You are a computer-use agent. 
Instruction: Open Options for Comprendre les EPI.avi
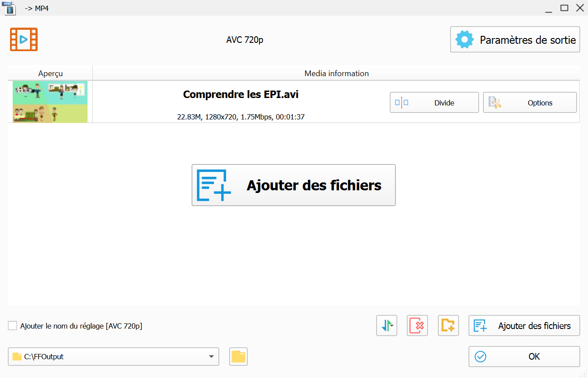coord(529,103)
